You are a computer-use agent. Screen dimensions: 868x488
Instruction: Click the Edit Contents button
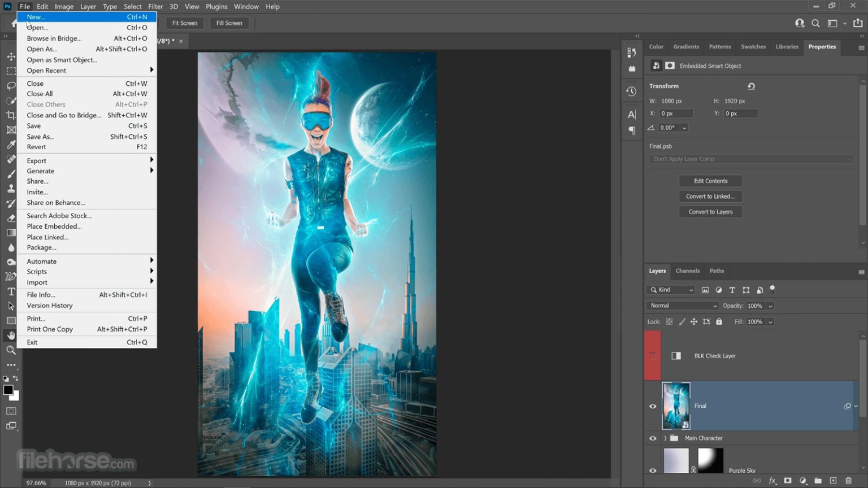tap(710, 181)
